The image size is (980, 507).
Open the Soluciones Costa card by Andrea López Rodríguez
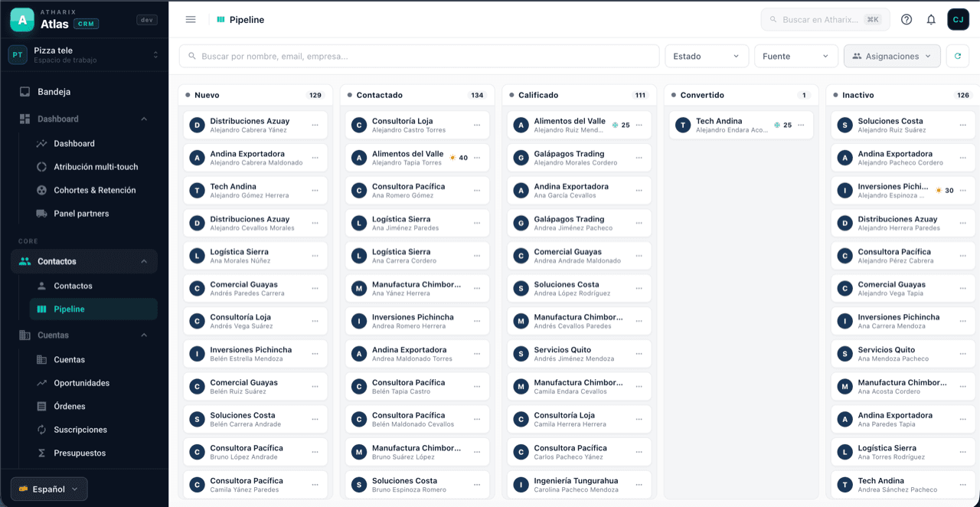pyautogui.click(x=580, y=289)
